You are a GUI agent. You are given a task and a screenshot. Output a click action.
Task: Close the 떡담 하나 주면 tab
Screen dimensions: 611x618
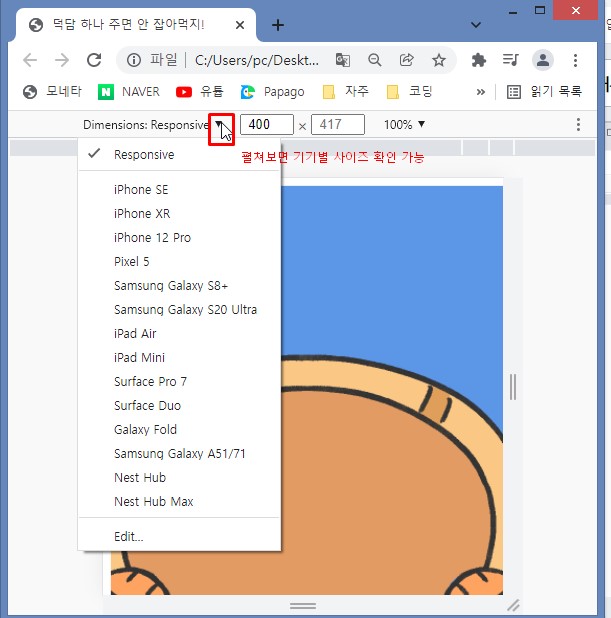[x=240, y=25]
